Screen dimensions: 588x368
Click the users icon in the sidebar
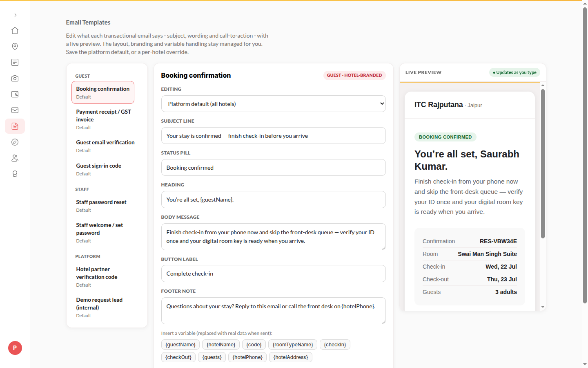tap(15, 158)
